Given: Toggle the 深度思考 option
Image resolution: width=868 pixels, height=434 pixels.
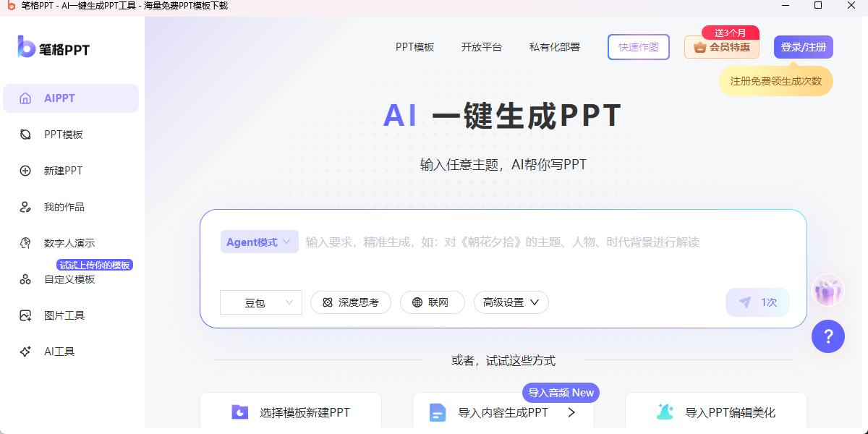Looking at the screenshot, I should (350, 302).
